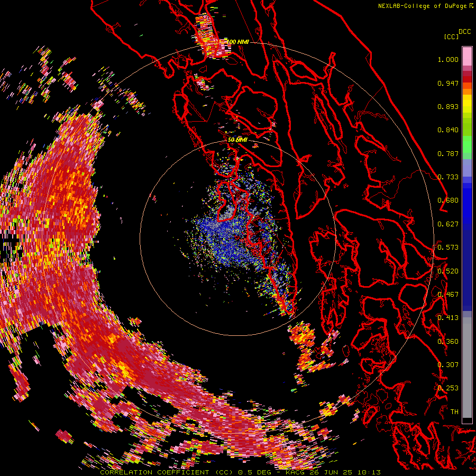Screen dimensions: 476x476
Task: Click the KACG 26 JUN 25 10:13 timestamp
Action: 333,472
